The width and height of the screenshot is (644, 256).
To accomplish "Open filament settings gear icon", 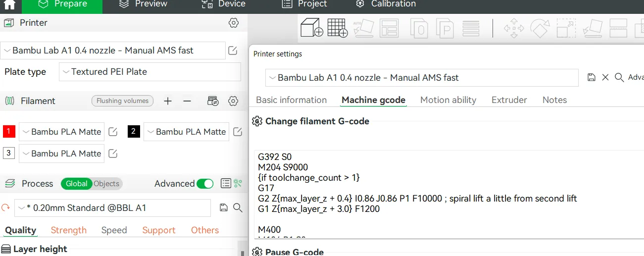I will click(233, 101).
